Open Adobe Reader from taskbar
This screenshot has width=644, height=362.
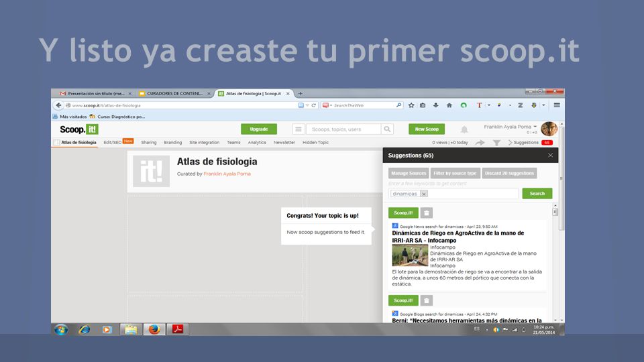[x=177, y=329]
